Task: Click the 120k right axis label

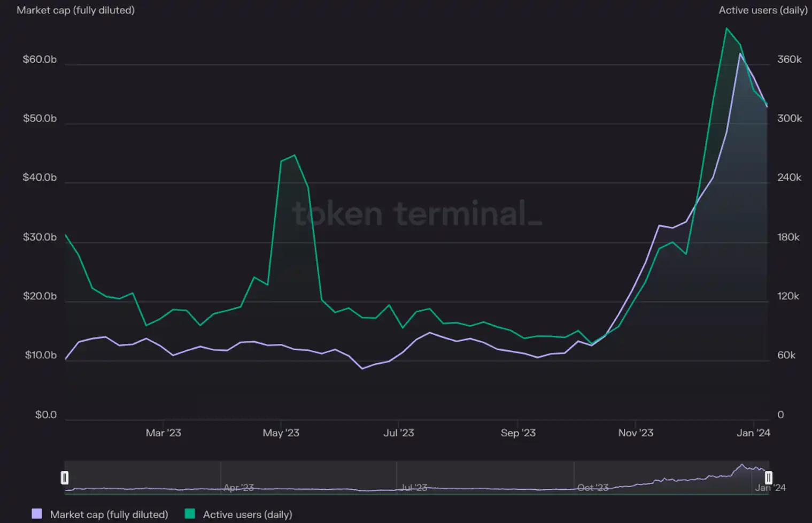Action: tap(788, 296)
